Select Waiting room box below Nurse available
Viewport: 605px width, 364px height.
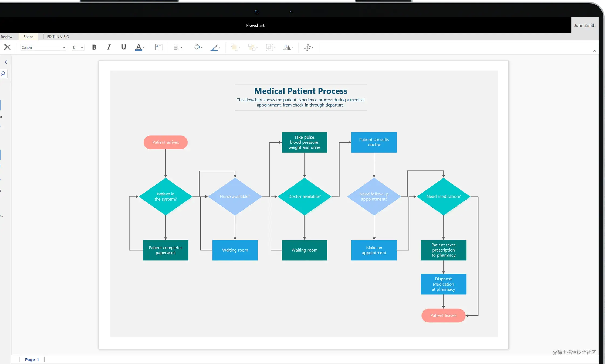235,250
